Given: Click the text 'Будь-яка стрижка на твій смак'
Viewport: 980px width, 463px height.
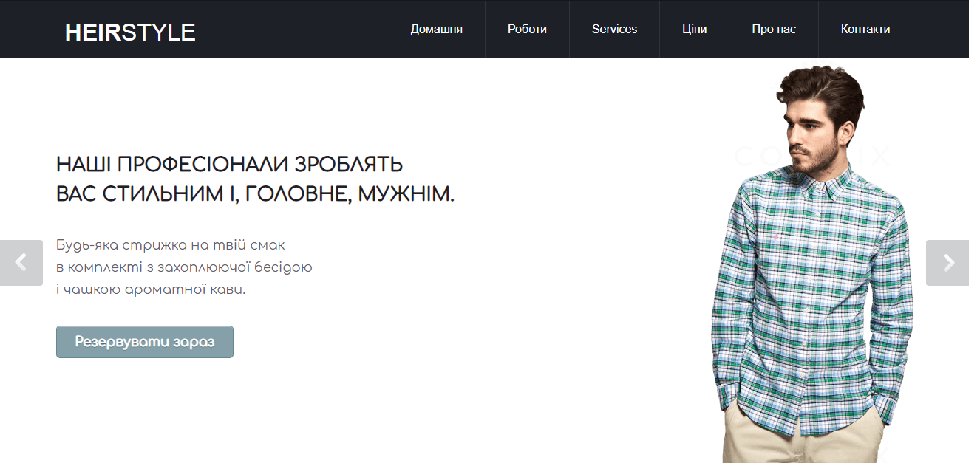Looking at the screenshot, I should [x=171, y=245].
